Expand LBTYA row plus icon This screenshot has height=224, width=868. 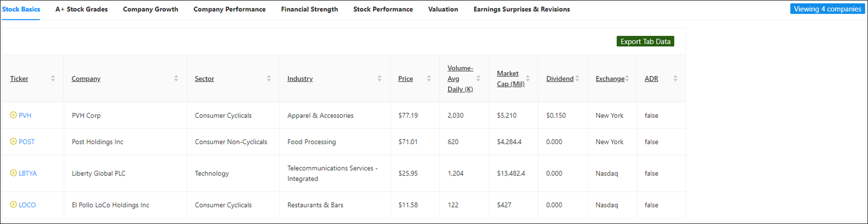pyautogui.click(x=13, y=173)
